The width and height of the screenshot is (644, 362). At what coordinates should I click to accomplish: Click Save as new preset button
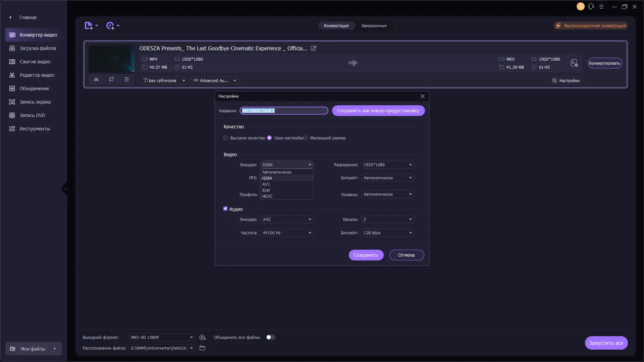378,111
